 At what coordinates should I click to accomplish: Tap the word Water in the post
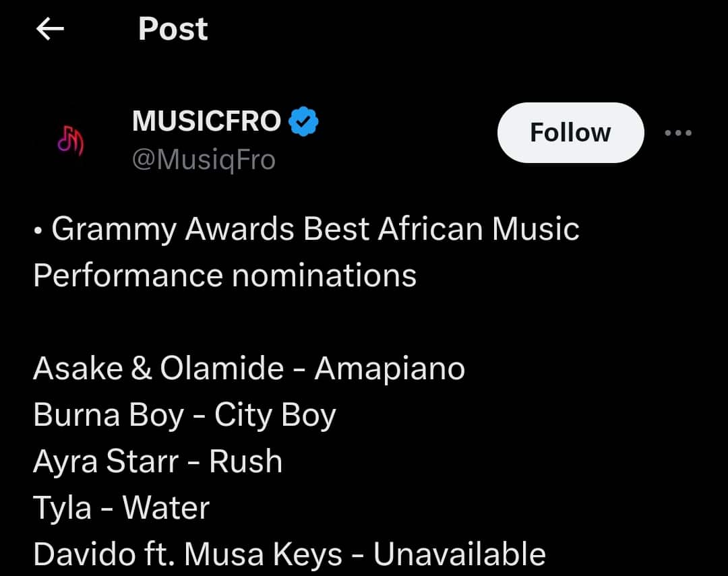pyautogui.click(x=166, y=508)
